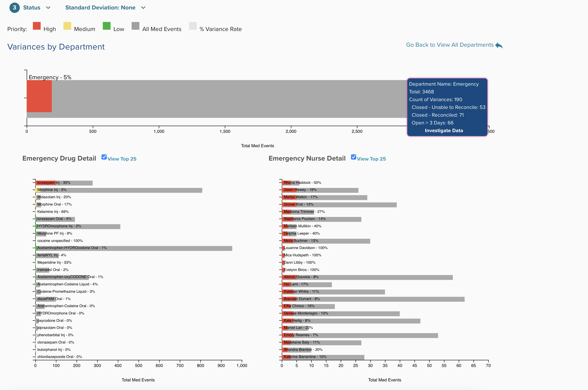
Task: Click the All Med Events gray legend square
Action: click(x=135, y=26)
